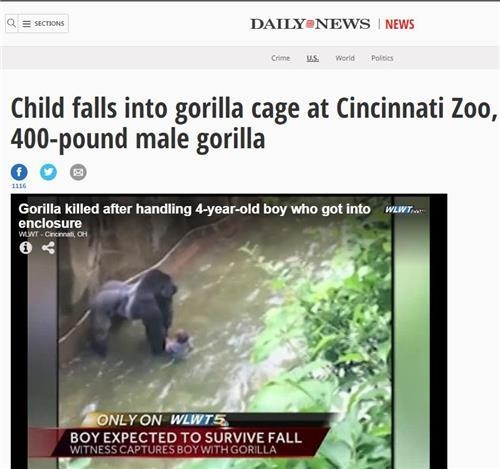Share article on Facebook
Image resolution: width=500 pixels, height=469 pixels.
(19, 172)
